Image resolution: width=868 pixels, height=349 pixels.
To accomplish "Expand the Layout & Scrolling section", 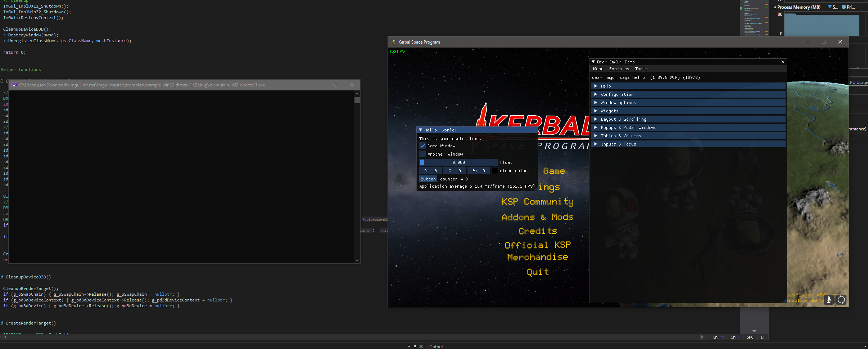I will click(688, 119).
